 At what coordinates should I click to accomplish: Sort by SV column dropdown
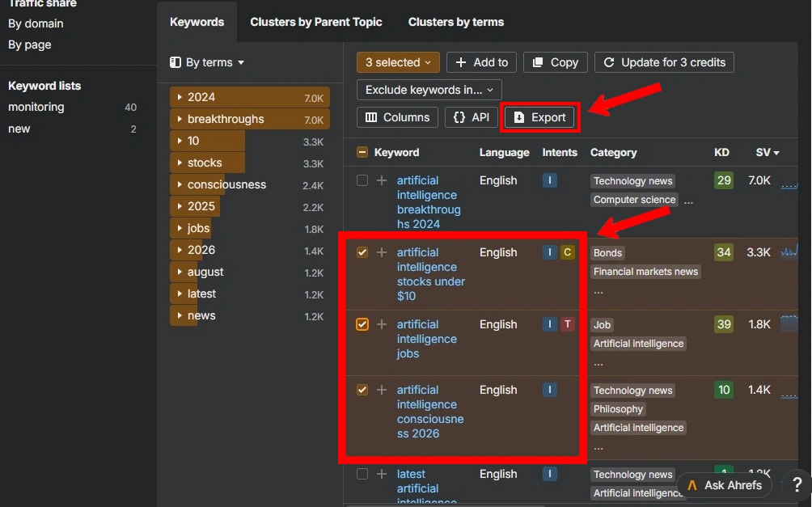tap(767, 152)
